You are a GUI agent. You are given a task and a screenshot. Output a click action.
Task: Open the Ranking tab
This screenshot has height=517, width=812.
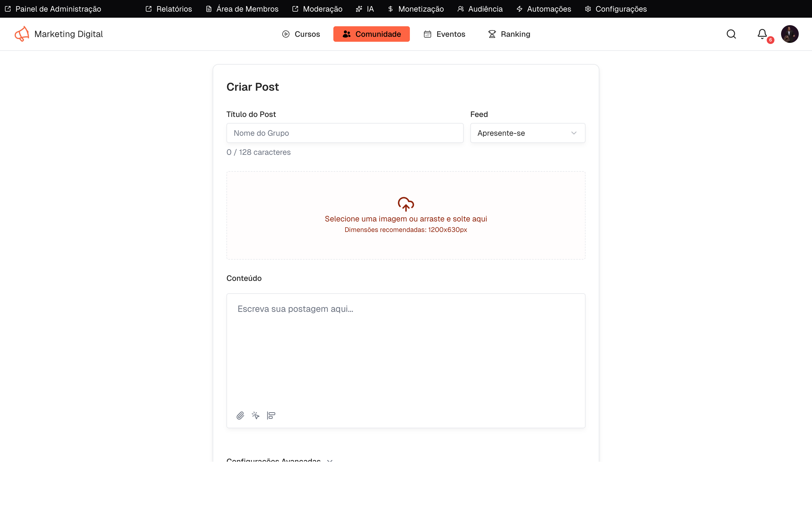tap(509, 34)
